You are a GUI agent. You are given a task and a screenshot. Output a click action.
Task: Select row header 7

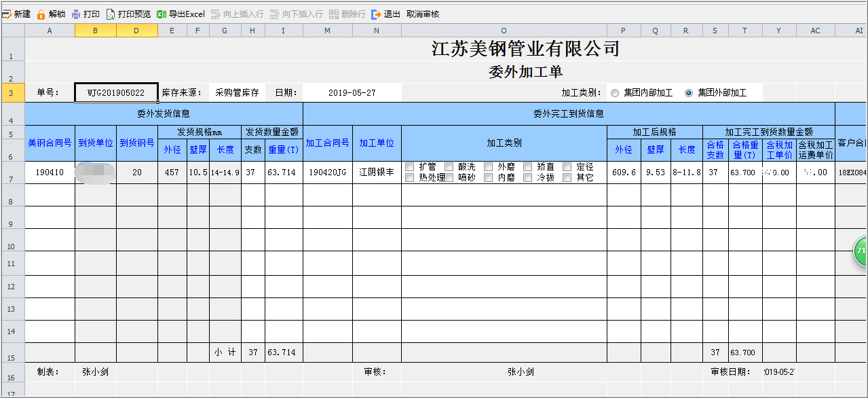[12, 173]
